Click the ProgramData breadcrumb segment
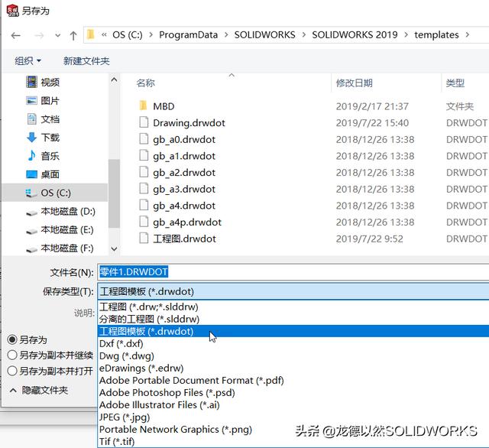This screenshot has height=448, width=489. (x=189, y=34)
